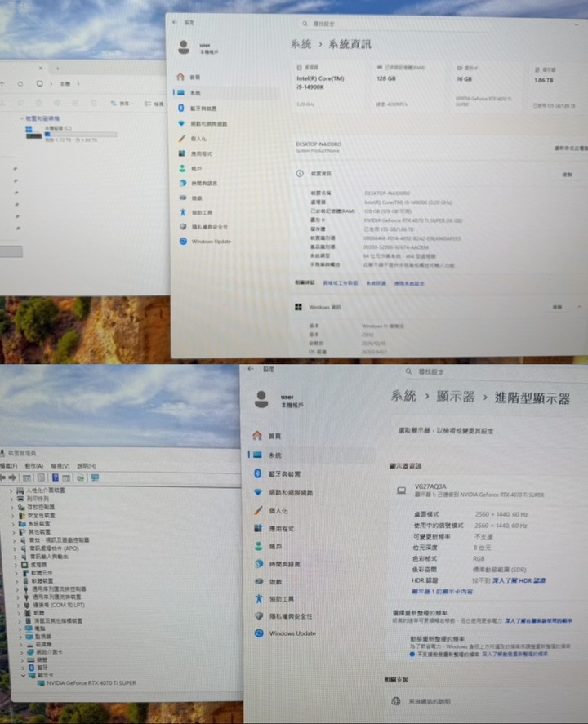The width and height of the screenshot is (588, 724).
Task: Click the 128 GB installed RAM card
Action: 409,87
